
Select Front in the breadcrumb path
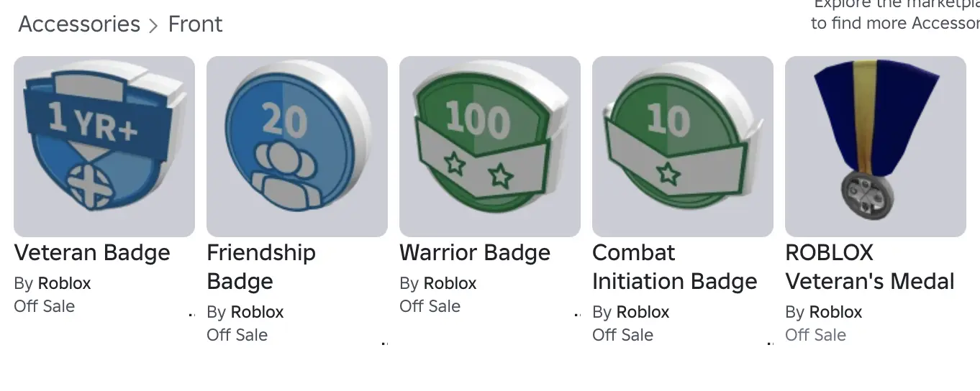(x=195, y=24)
